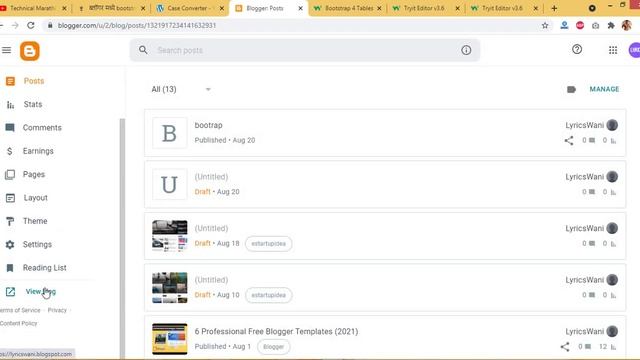Viewport: 640px width, 360px height.
Task: Click the Blogger label chip
Action: pos(273,347)
